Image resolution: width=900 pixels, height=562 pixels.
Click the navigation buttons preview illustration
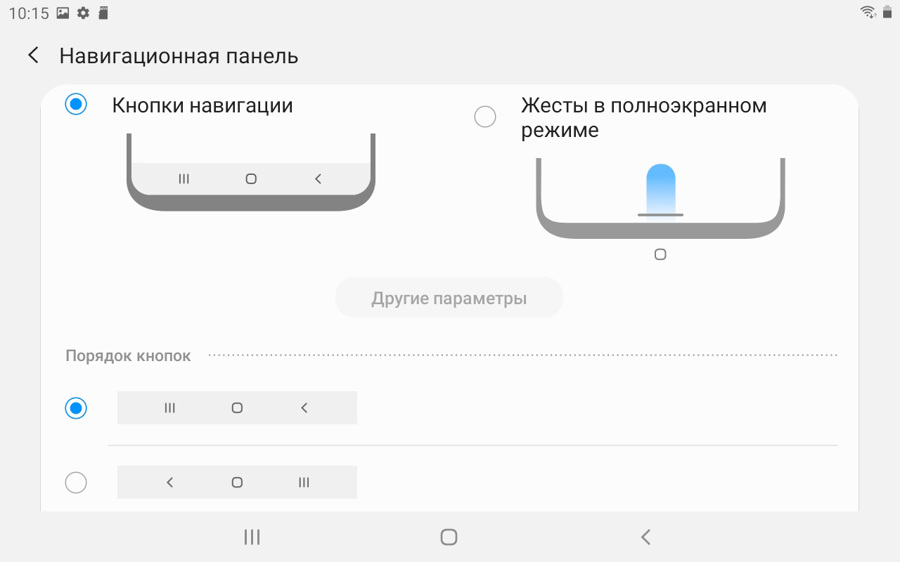(251, 172)
